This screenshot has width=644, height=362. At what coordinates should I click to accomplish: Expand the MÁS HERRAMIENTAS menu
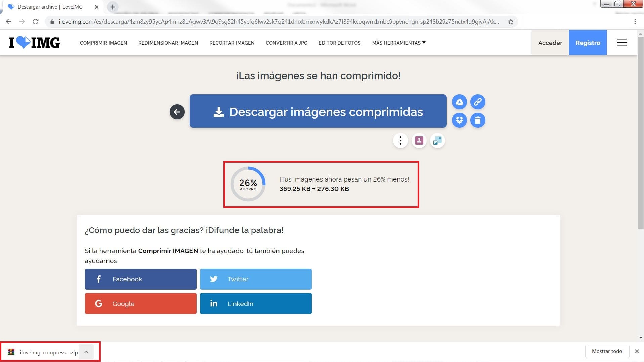(x=399, y=43)
